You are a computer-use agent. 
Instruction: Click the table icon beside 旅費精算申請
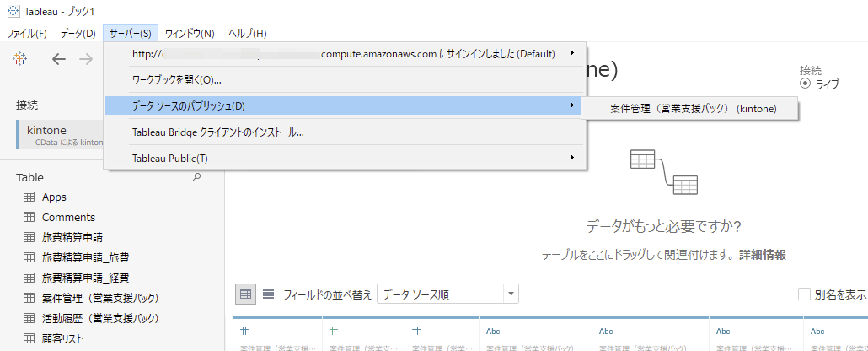tap(29, 237)
